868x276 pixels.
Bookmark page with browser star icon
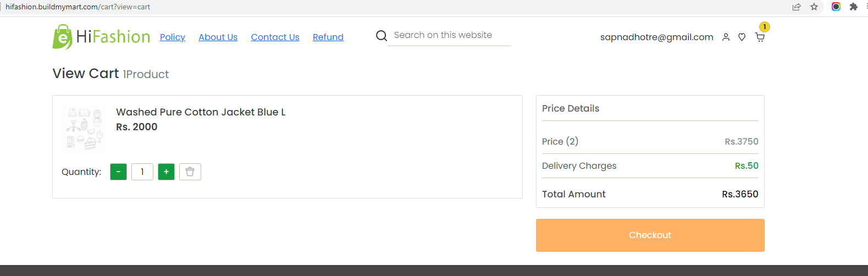point(814,7)
